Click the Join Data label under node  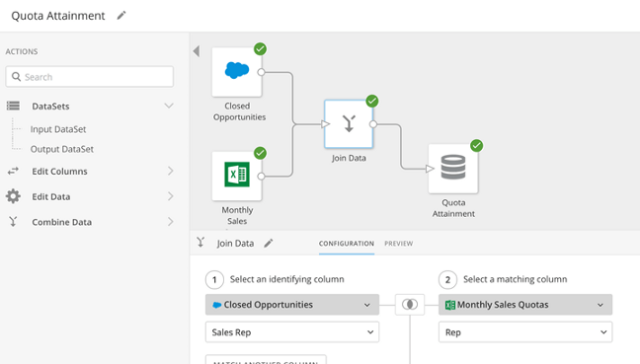(349, 158)
